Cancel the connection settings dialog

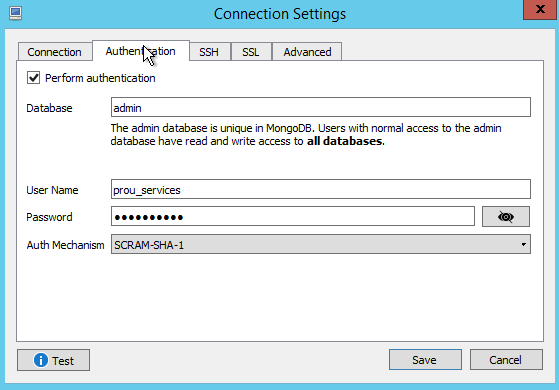[506, 360]
